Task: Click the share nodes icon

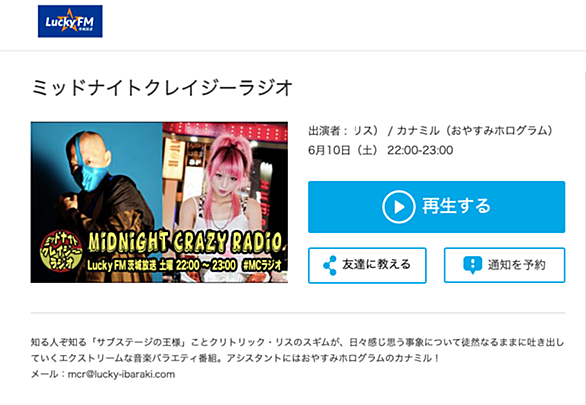Action: point(330,265)
